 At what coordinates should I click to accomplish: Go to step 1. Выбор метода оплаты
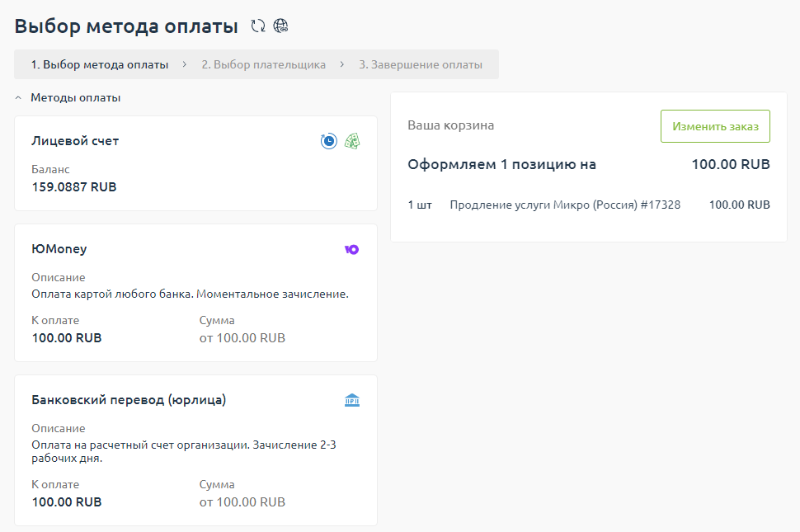click(99, 64)
